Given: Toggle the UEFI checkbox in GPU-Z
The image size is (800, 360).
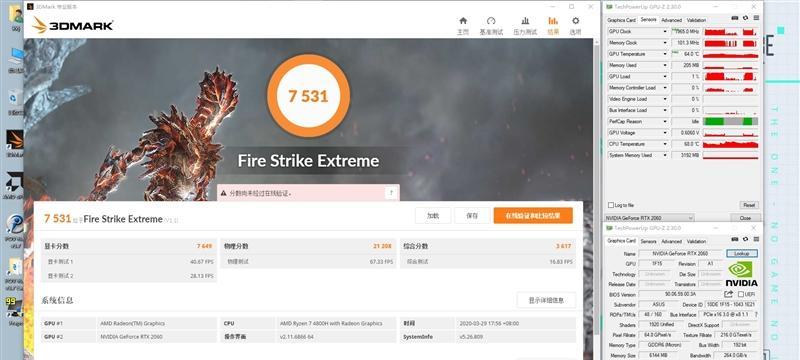Looking at the screenshot, I should click(740, 295).
